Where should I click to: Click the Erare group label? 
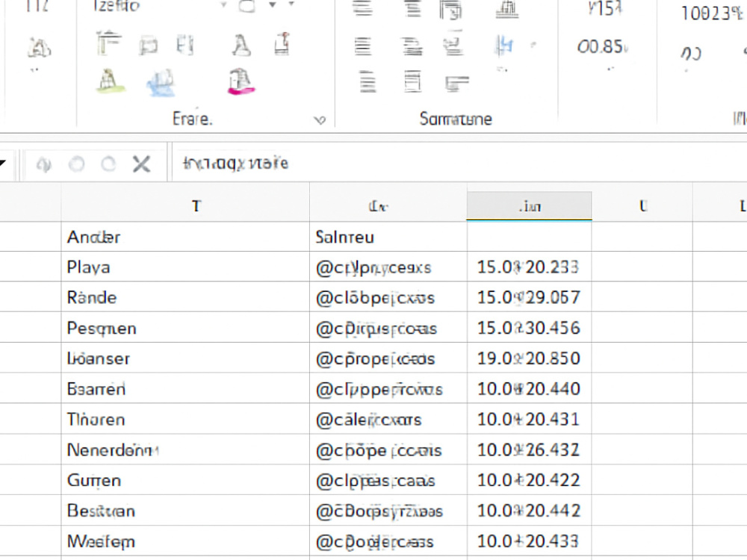[x=193, y=119]
